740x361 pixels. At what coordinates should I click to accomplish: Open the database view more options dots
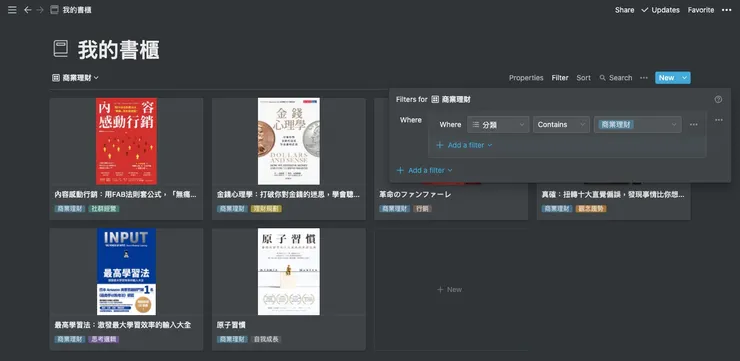644,78
